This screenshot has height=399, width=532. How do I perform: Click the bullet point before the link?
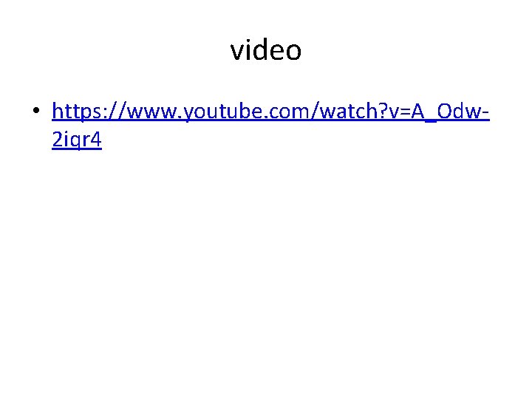click(x=36, y=110)
